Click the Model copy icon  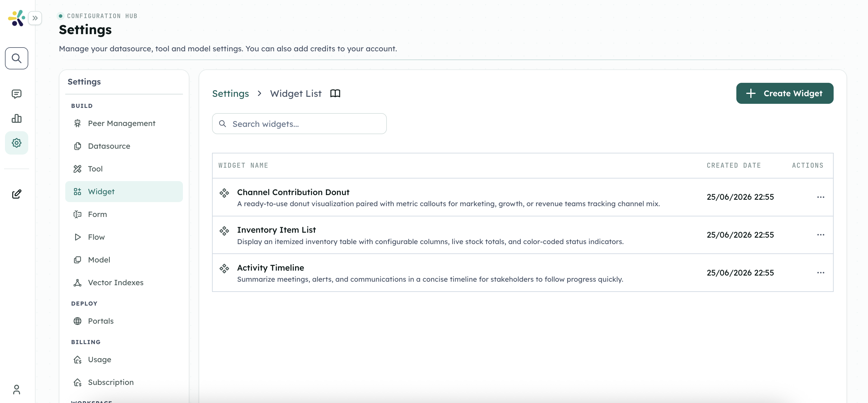pyautogui.click(x=77, y=260)
